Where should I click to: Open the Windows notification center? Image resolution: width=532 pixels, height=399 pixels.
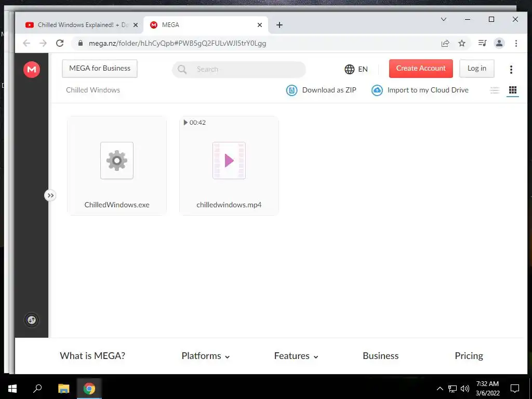point(515,389)
